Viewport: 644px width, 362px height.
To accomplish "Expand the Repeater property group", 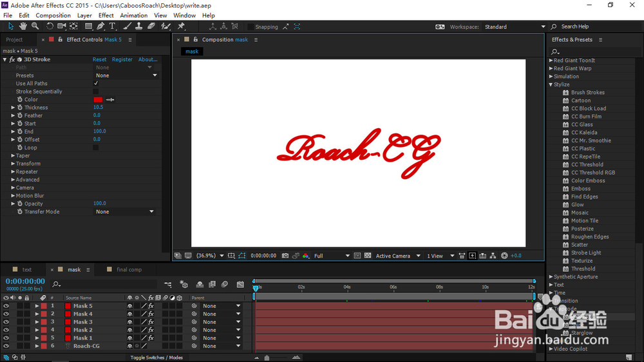I will tap(13, 172).
